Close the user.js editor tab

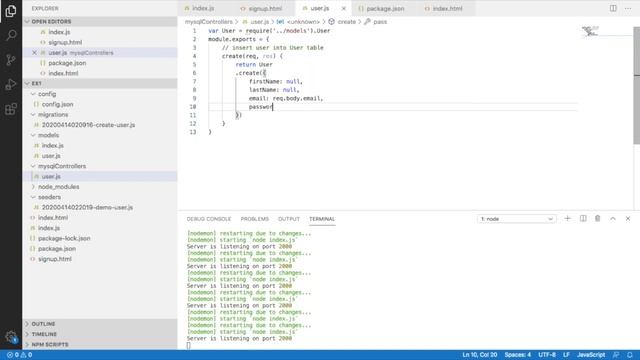(x=344, y=8)
